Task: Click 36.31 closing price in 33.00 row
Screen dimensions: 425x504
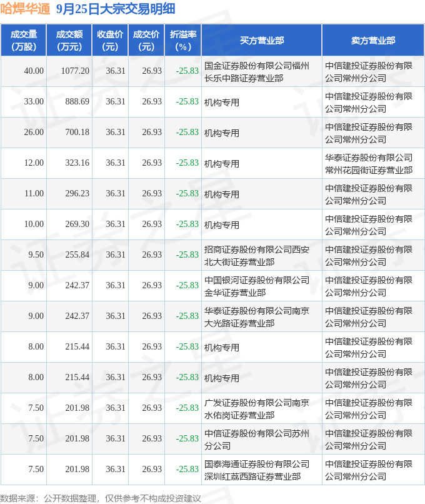Action: (116, 101)
